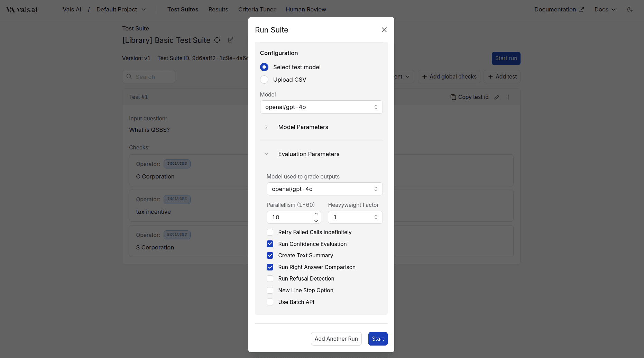The height and width of the screenshot is (358, 644).
Task: Click the Copy test id icon
Action: pos(453,97)
